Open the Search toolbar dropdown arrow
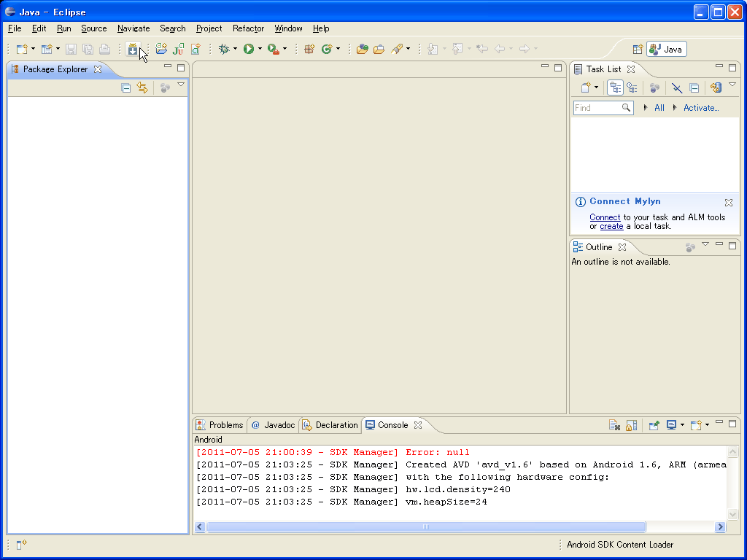The height and width of the screenshot is (560, 747). coord(408,49)
